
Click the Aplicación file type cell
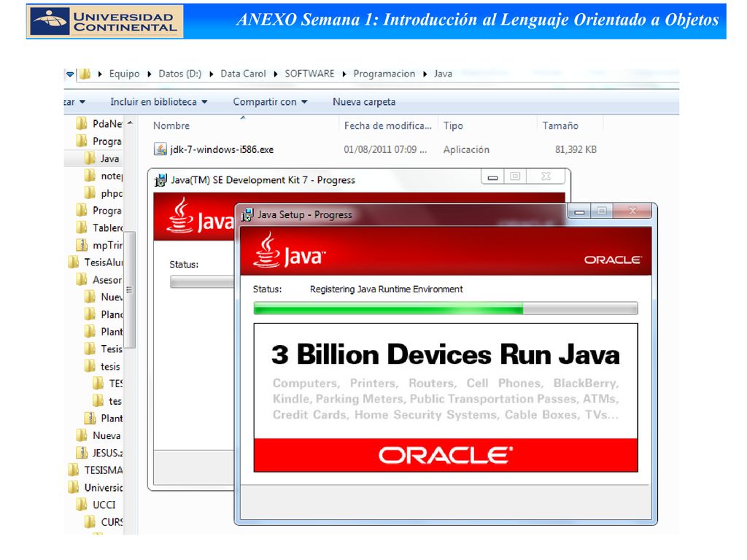point(466,149)
